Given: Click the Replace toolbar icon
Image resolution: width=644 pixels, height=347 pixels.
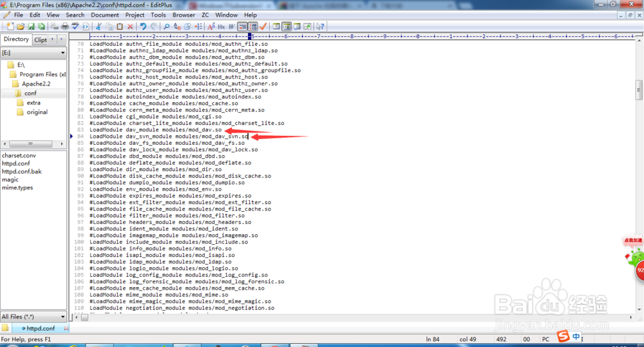Looking at the screenshot, I should (x=177, y=26).
